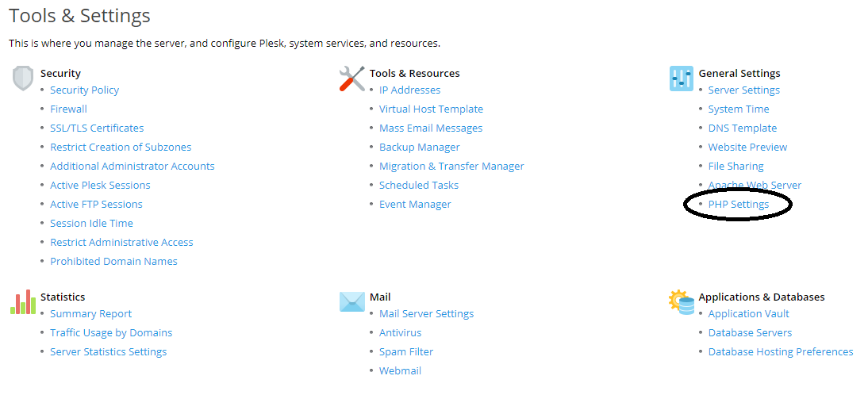The width and height of the screenshot is (868, 395).
Task: Click the Tools & Resources section heading
Action: [415, 73]
